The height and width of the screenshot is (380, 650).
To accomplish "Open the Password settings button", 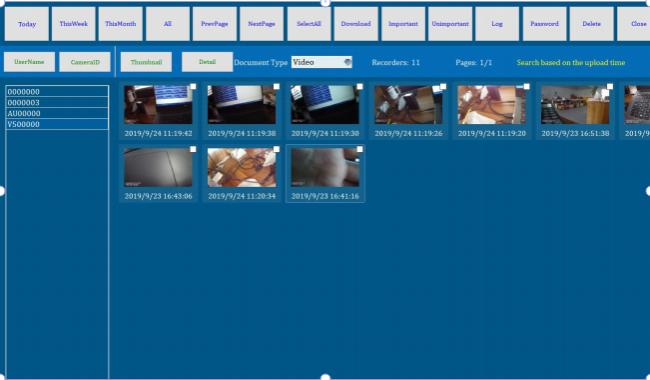I will (544, 24).
